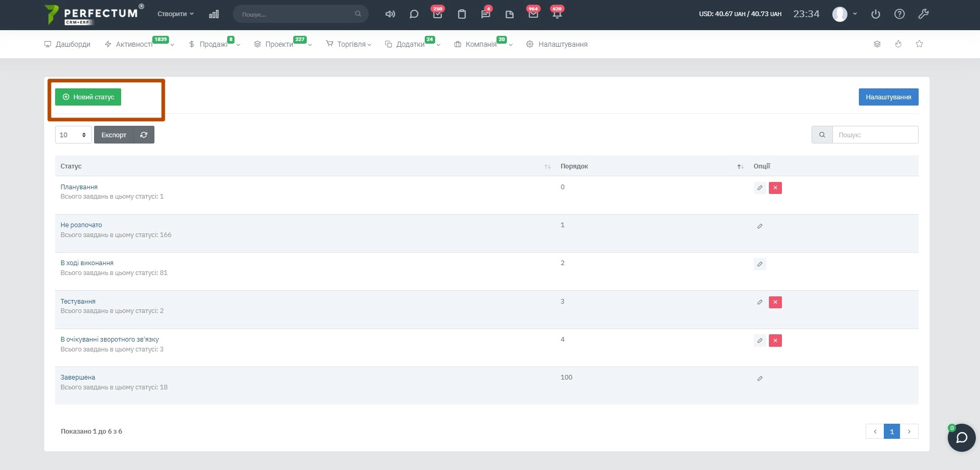Click the USD exchange rate text
This screenshot has width=980, height=470.
740,14
